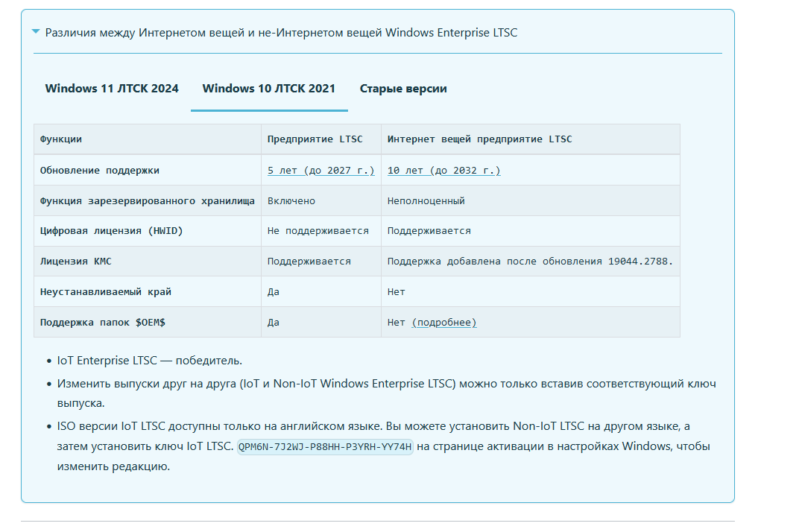Click the Лицензия КМС row label
This screenshot has width=799, height=532.
coord(75,262)
